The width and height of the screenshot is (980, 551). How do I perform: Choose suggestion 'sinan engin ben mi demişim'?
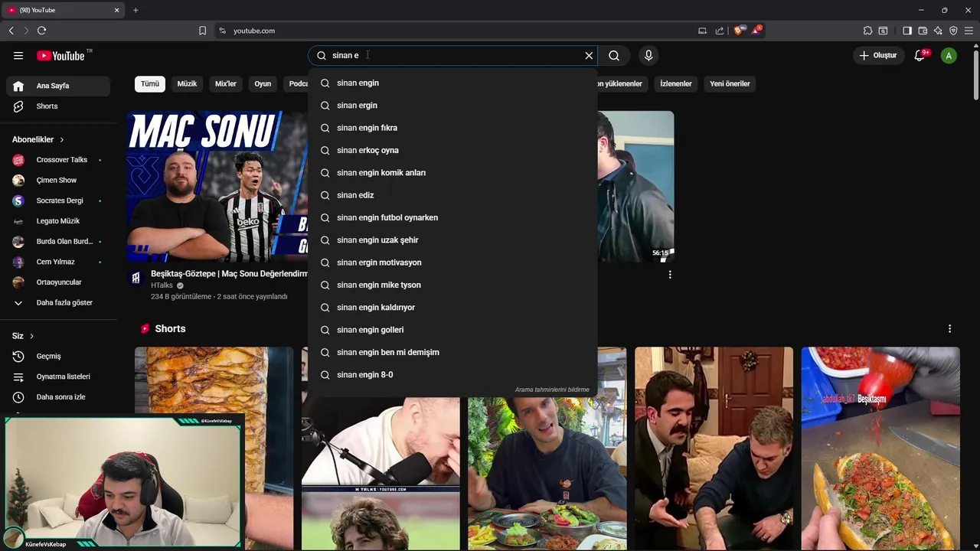click(452, 352)
